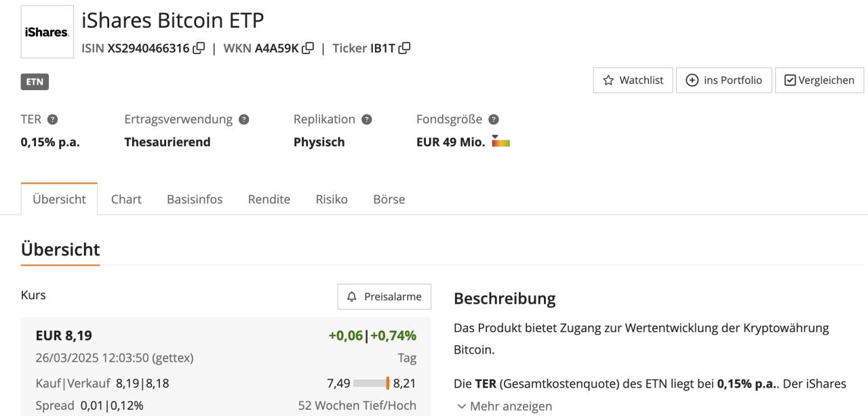Click the fund size color indicator
This screenshot has width=868, height=416.
tap(500, 142)
